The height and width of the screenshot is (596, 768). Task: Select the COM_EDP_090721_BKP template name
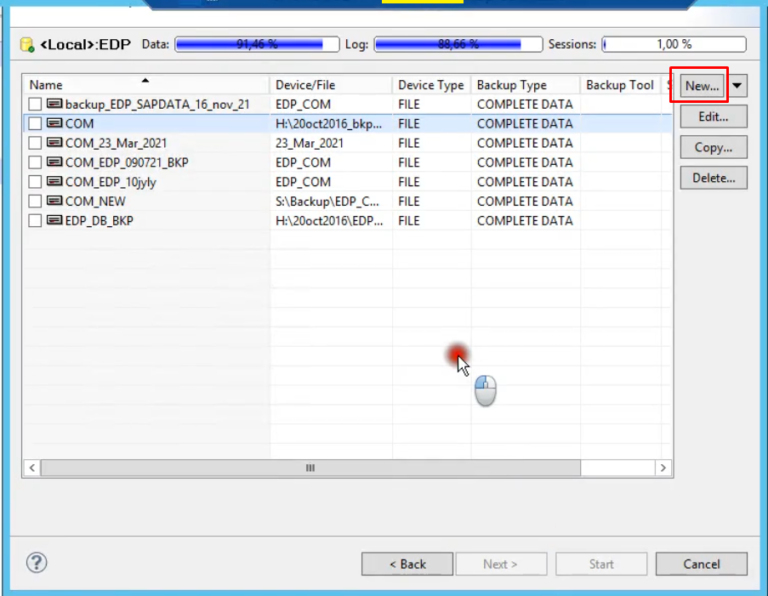127,163
